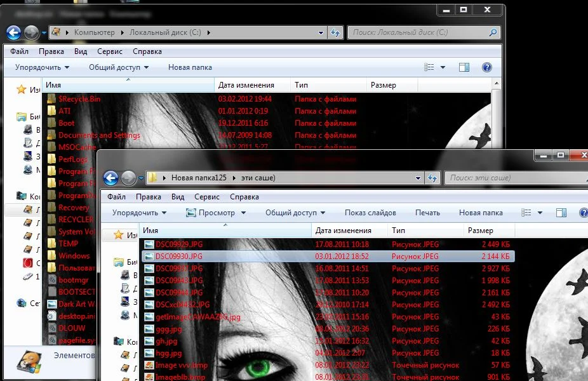The image size is (588, 381).
Task: Expand view options arrow in Local Disk C window
Action: point(443,67)
